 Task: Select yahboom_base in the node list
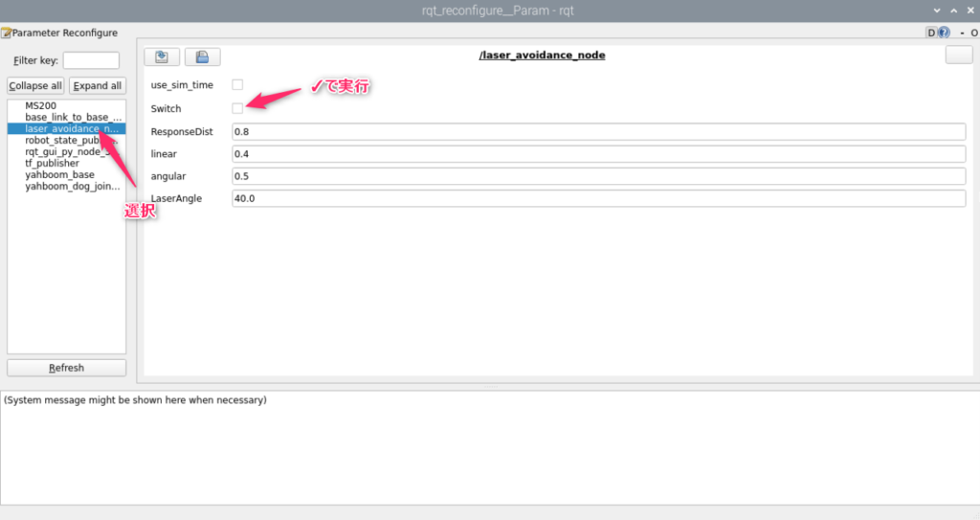[59, 174]
